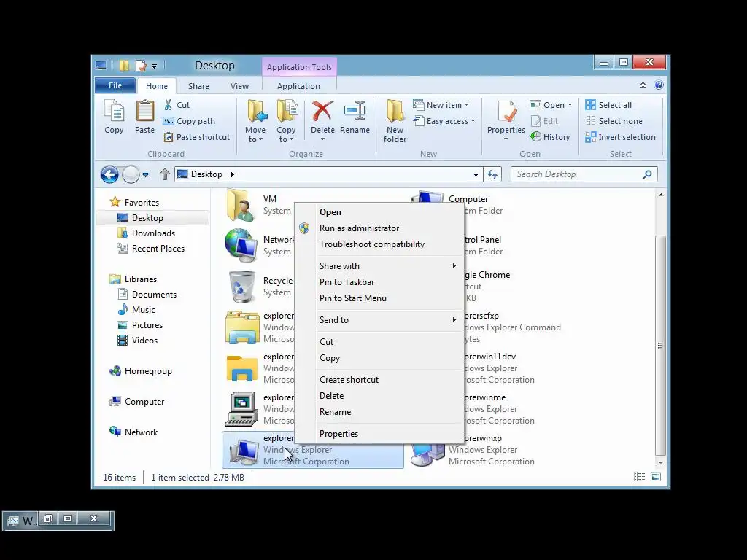Click Select all in the ribbon

(x=609, y=105)
